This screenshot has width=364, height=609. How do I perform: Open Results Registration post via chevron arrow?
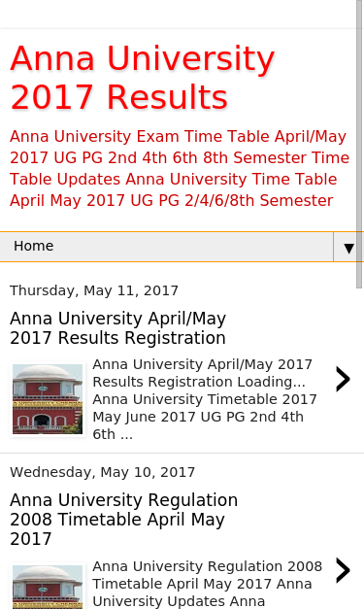[x=343, y=379]
